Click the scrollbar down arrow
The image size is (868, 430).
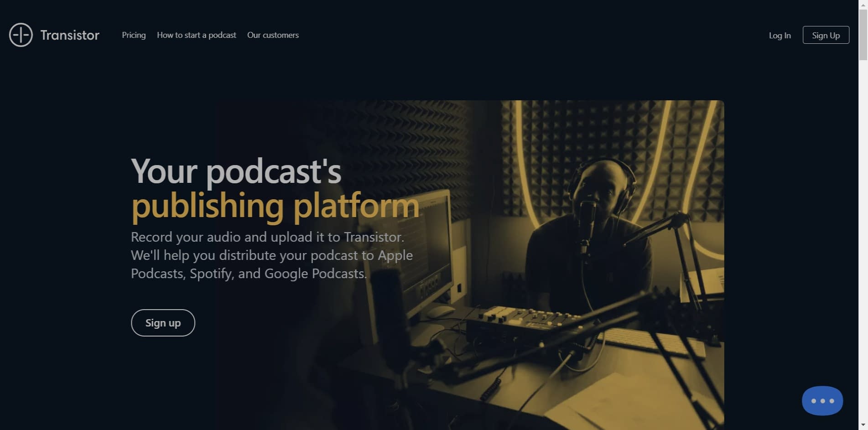tap(863, 425)
